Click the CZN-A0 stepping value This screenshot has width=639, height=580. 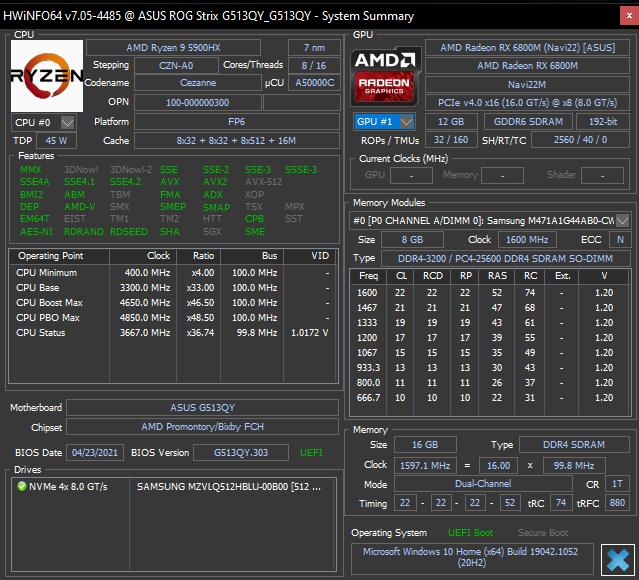tap(176, 66)
